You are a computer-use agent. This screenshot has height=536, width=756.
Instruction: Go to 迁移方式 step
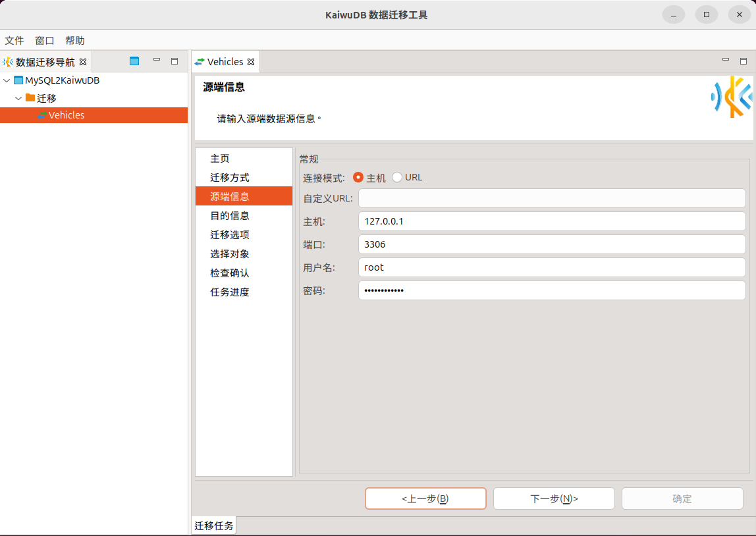coord(244,177)
